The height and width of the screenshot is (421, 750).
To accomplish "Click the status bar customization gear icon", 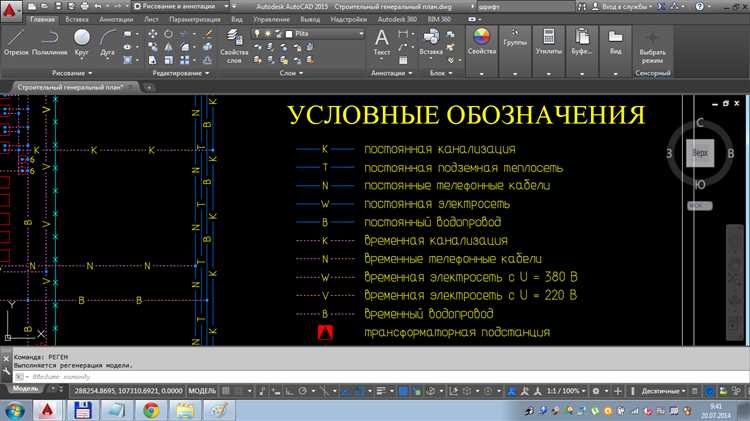I will (x=596, y=391).
